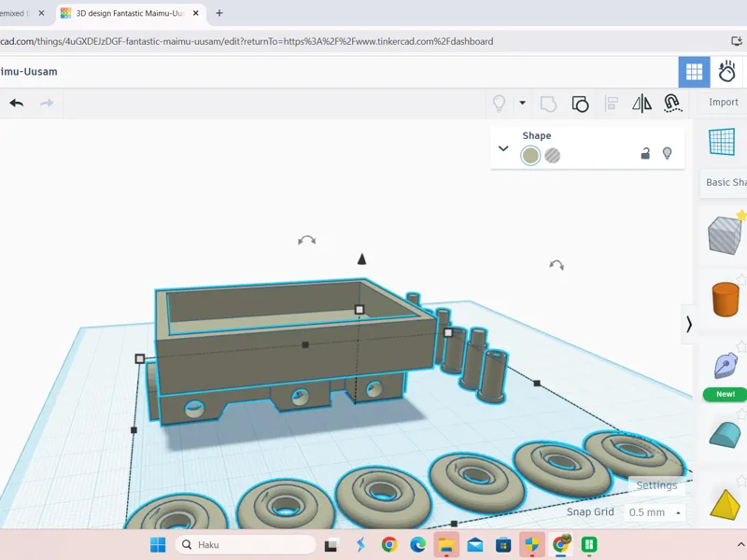Toggle the lock editing padlock

[645, 153]
